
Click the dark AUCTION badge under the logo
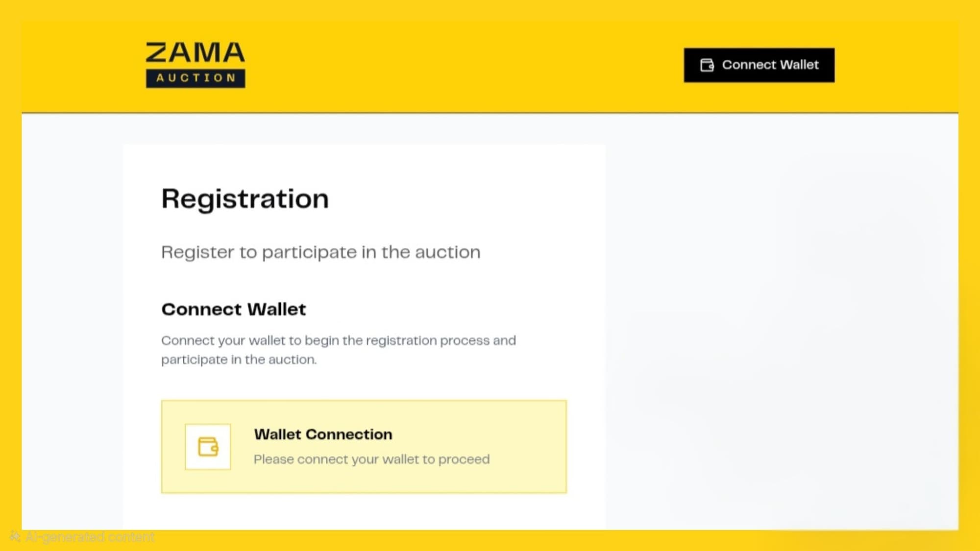pos(196,78)
